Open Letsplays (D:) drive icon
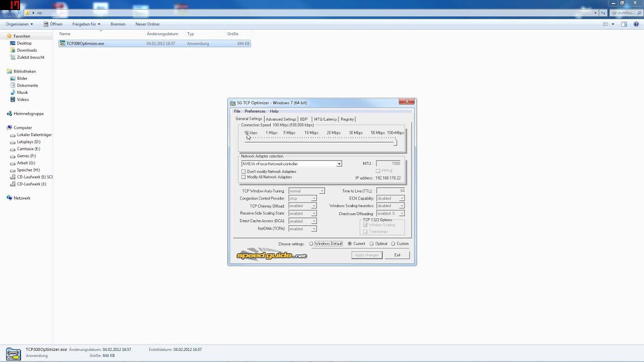The height and width of the screenshot is (362, 644). point(13,142)
